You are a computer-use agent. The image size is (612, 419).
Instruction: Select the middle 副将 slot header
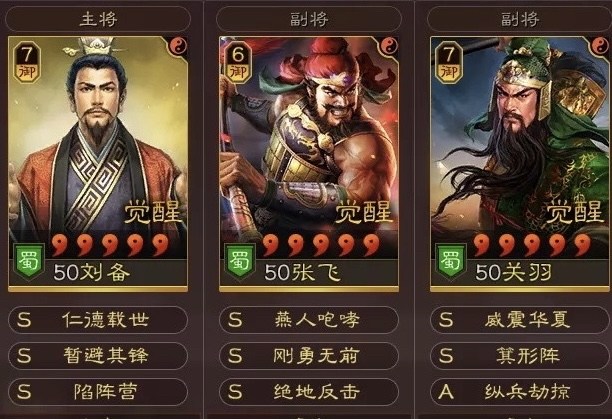(x=309, y=19)
